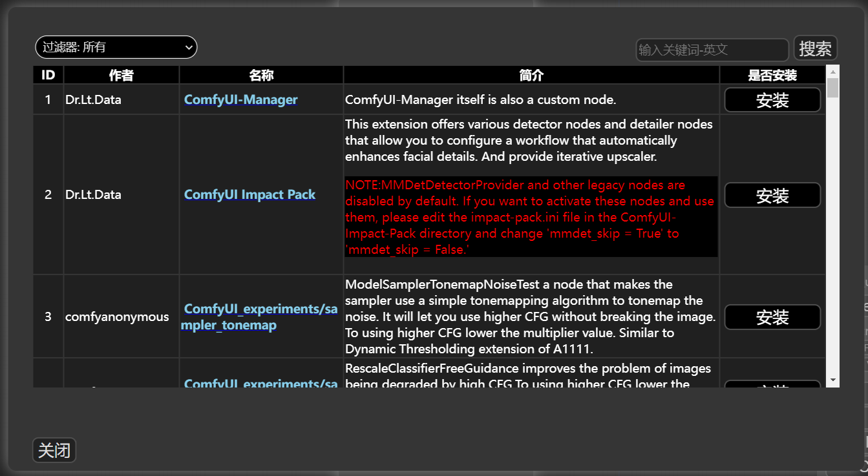Viewport: 868px width, 476px height.
Task: Install ComfyUI-Manager via its 安装 button
Action: click(x=772, y=99)
